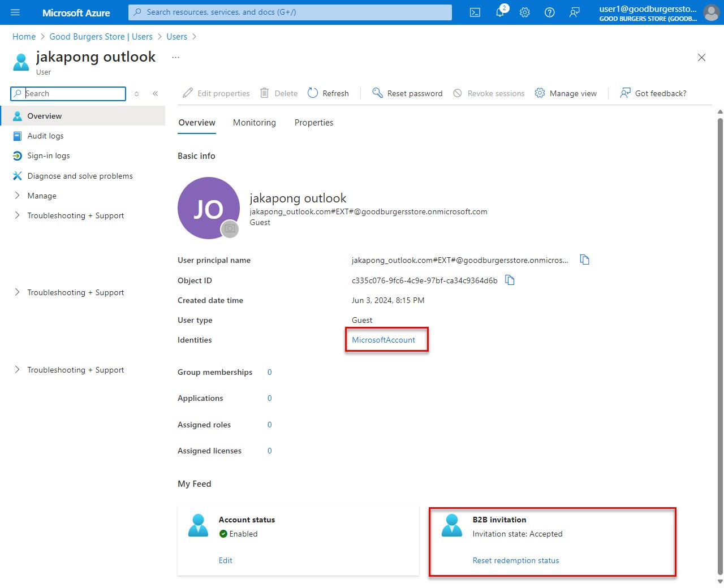The image size is (724, 588).
Task: Delete user with trash icon
Action: click(x=278, y=93)
